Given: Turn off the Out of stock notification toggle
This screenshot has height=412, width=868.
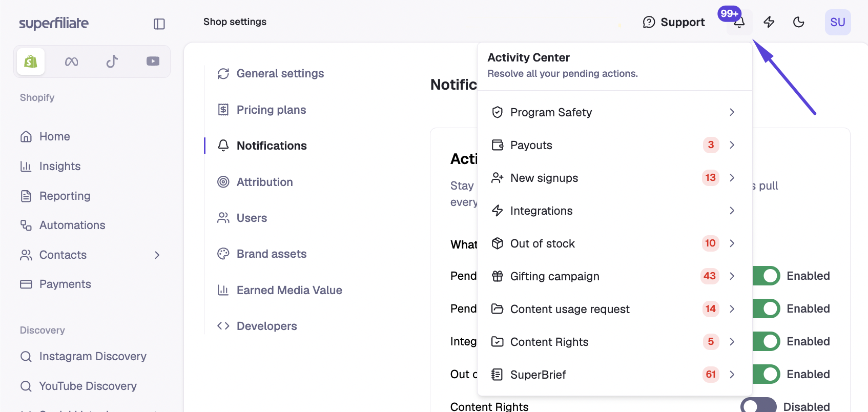Looking at the screenshot, I should click(767, 374).
